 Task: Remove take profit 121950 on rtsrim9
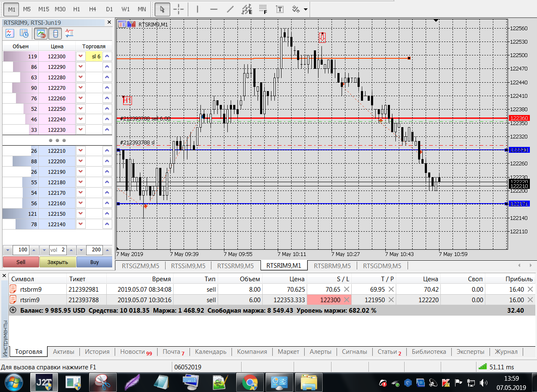(391, 300)
